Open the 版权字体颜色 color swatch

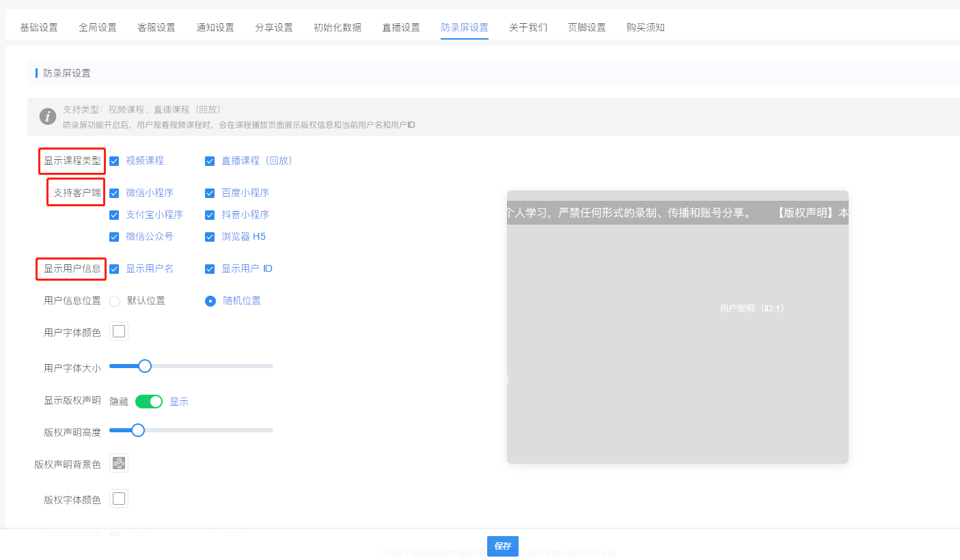(119, 499)
